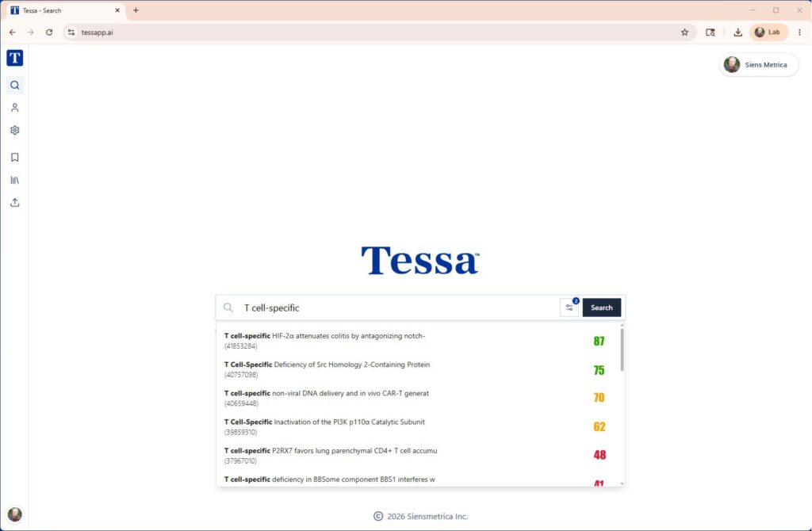Go back with browser back arrow
The image size is (812, 531).
(13, 32)
